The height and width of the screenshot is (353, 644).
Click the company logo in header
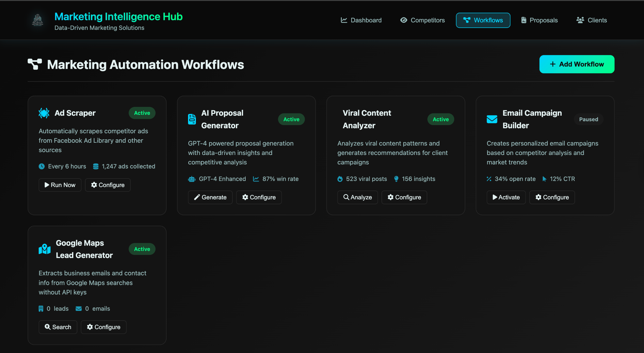click(38, 20)
